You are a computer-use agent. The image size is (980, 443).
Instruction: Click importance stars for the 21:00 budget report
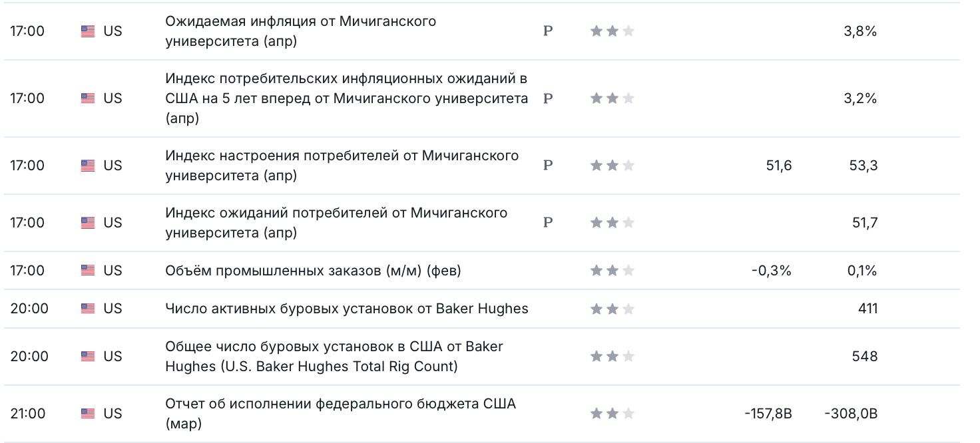coord(612,414)
